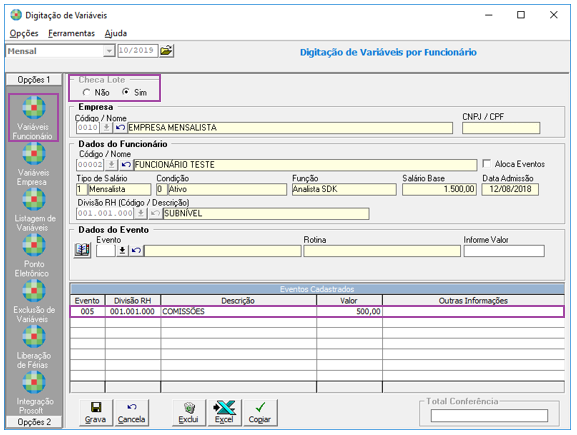Open the employee code lookup arrow

click(111, 165)
